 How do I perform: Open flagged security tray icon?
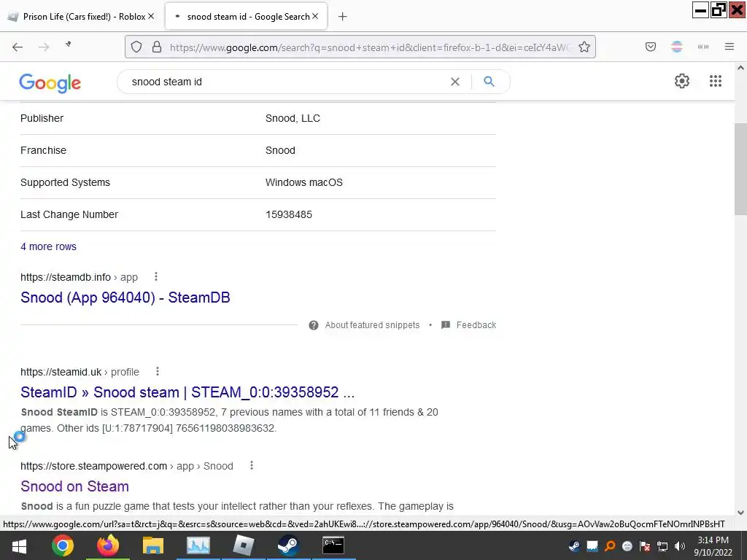point(645,546)
